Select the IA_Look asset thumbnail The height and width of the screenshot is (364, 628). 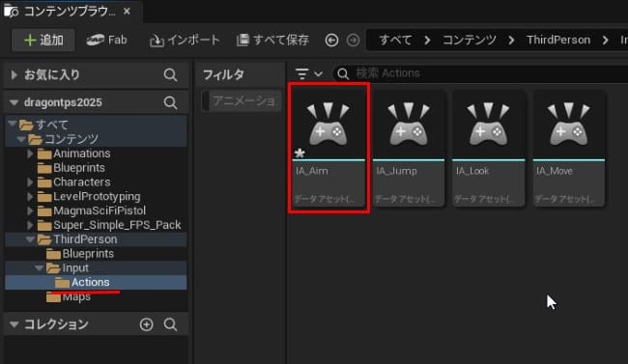click(489, 125)
